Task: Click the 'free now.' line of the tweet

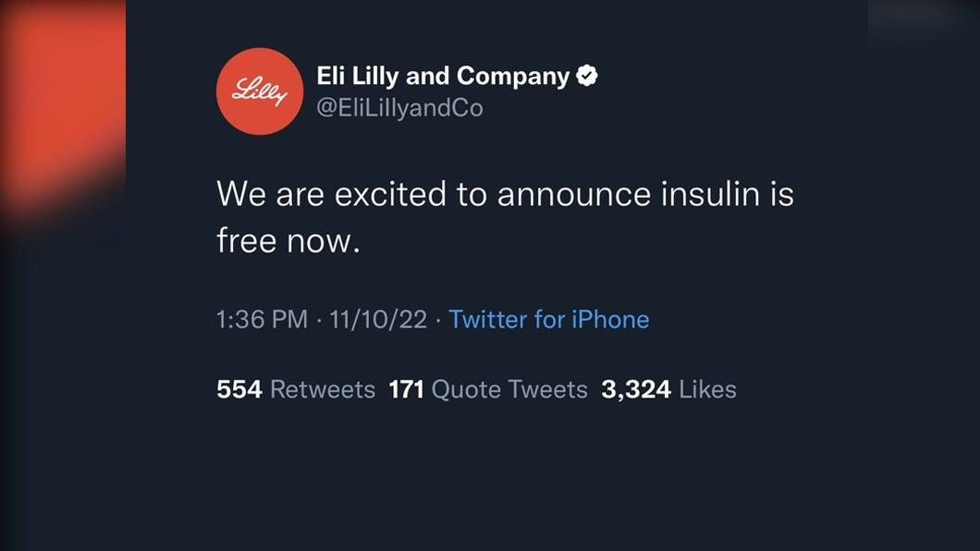Action: pos(288,240)
